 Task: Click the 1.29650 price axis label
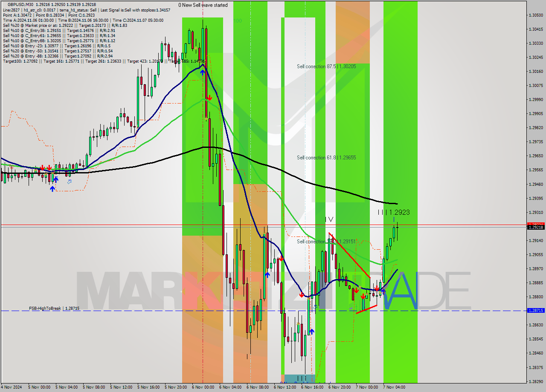point(536,156)
